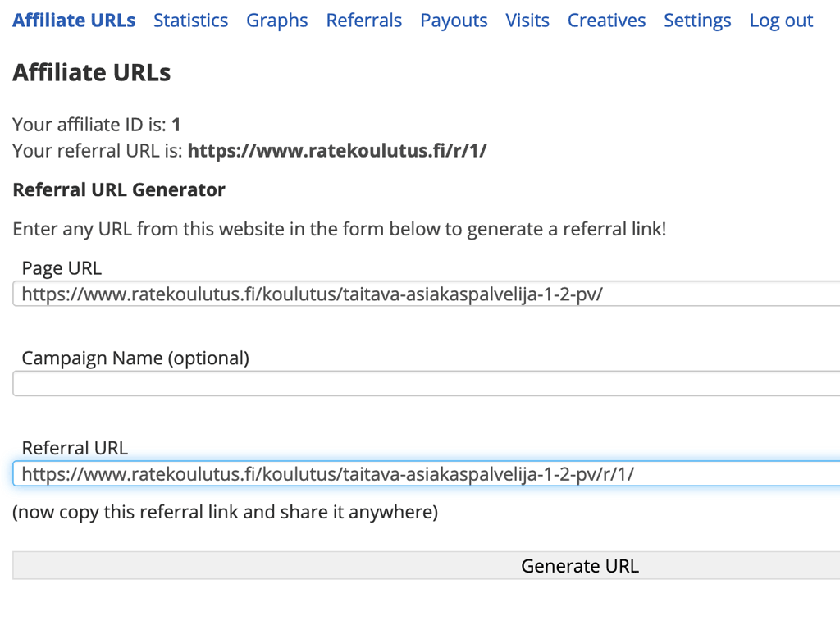The height and width of the screenshot is (630, 840).
Task: Open the Creatives tab
Action: point(606,21)
